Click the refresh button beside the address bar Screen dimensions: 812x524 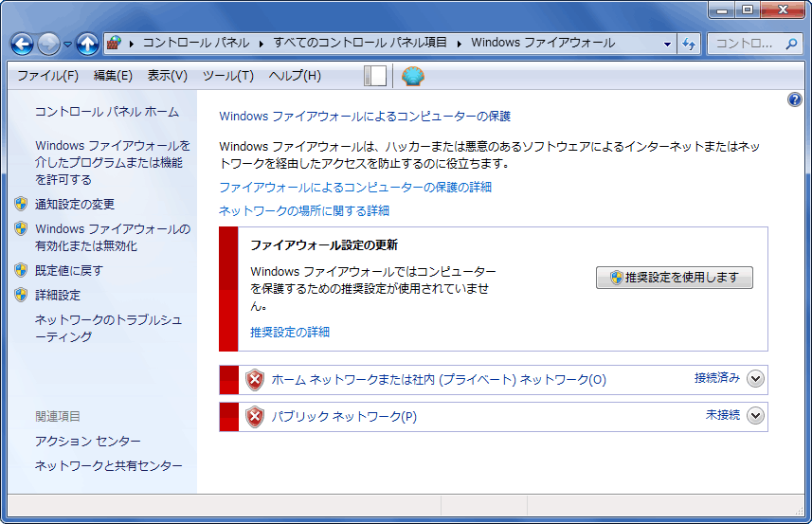click(688, 44)
